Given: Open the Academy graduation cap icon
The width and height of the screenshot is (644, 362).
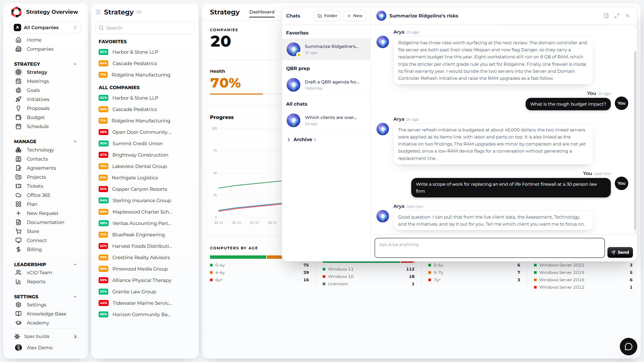Looking at the screenshot, I should pyautogui.click(x=18, y=323).
